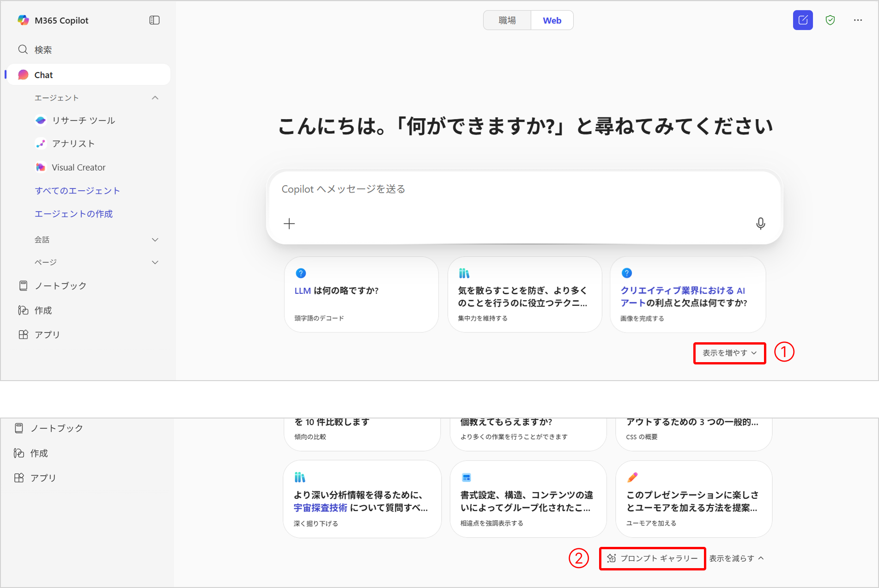Expand suggestions with 表示を増やす
This screenshot has width=879, height=588.
(x=729, y=353)
